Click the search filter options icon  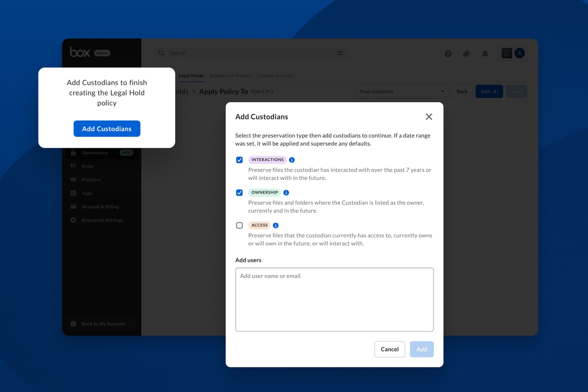click(x=340, y=53)
